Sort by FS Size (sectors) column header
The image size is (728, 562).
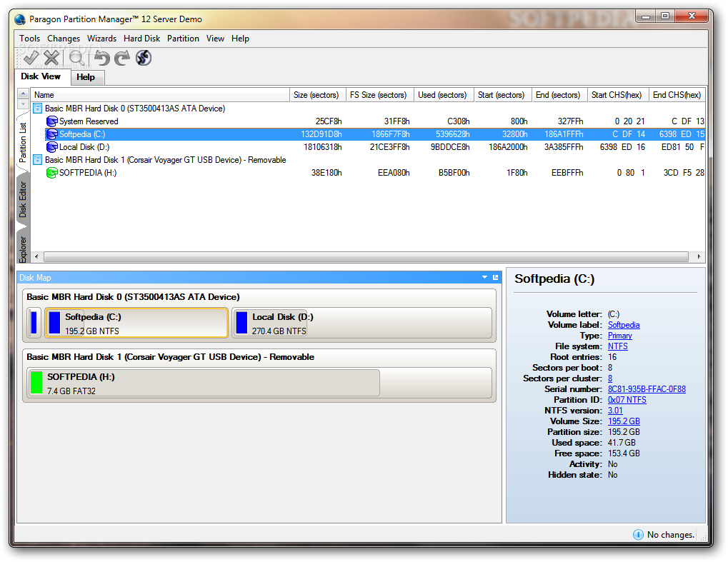point(380,95)
